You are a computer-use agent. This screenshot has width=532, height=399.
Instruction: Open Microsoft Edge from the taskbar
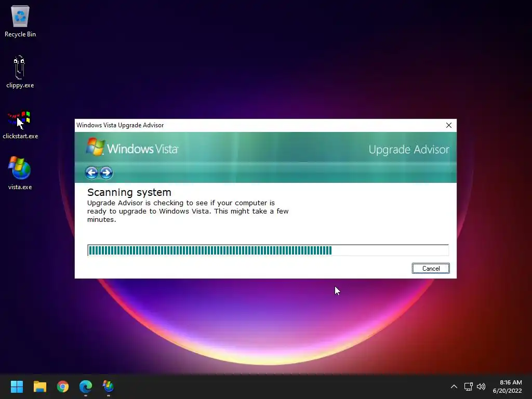pos(86,387)
